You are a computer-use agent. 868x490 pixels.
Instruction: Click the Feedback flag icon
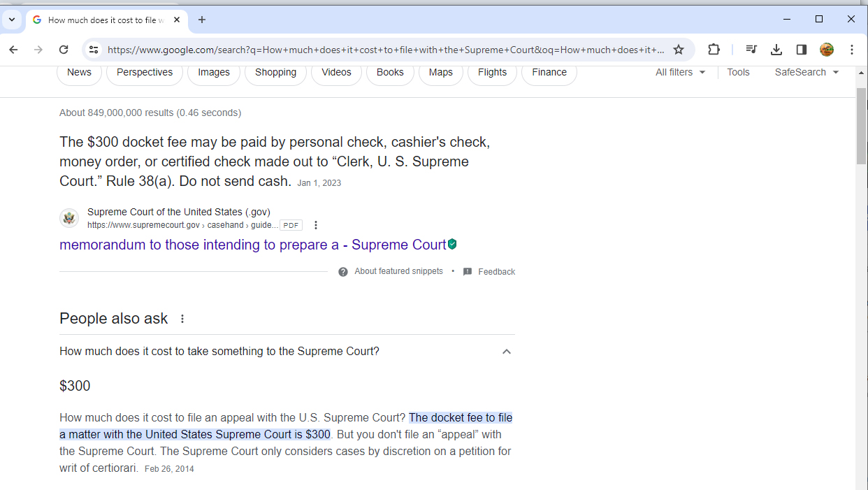pos(468,272)
